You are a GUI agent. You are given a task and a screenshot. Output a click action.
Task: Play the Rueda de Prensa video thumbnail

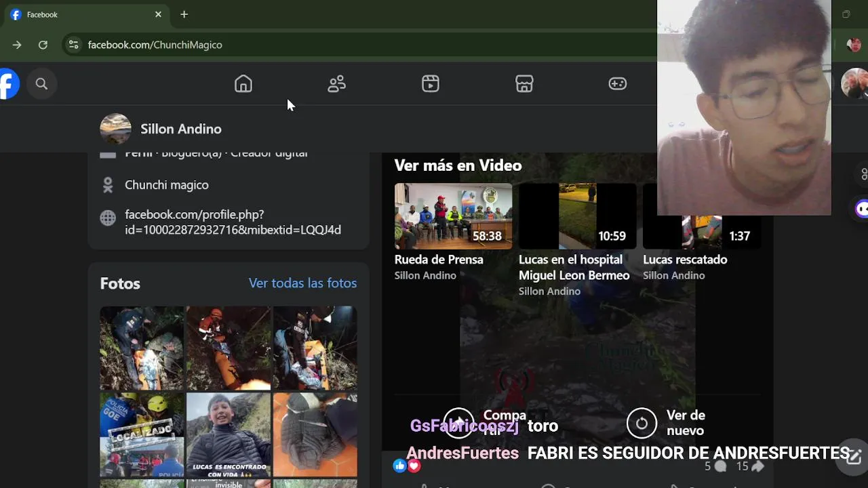(454, 216)
